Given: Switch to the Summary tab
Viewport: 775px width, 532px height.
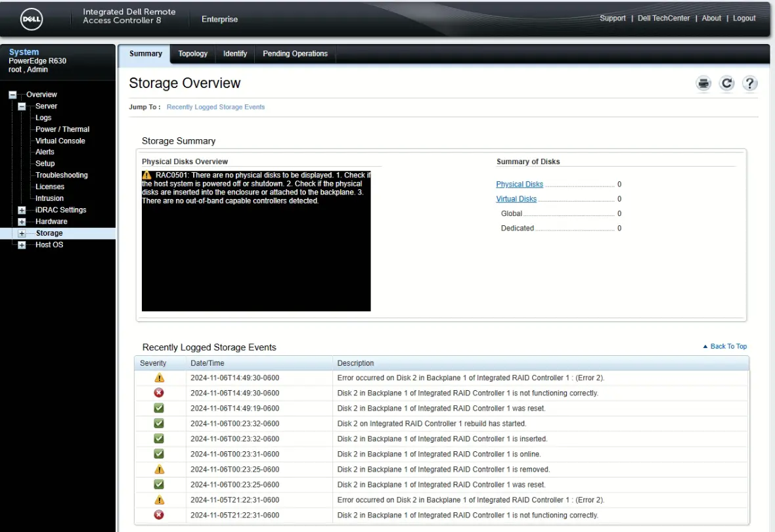Looking at the screenshot, I should (x=145, y=54).
